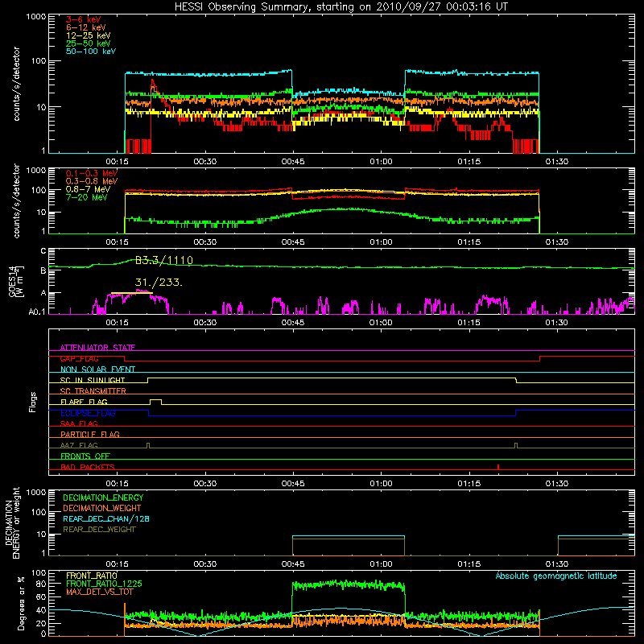Click the Degrees or % axis label
644x644 pixels.
click(21, 603)
